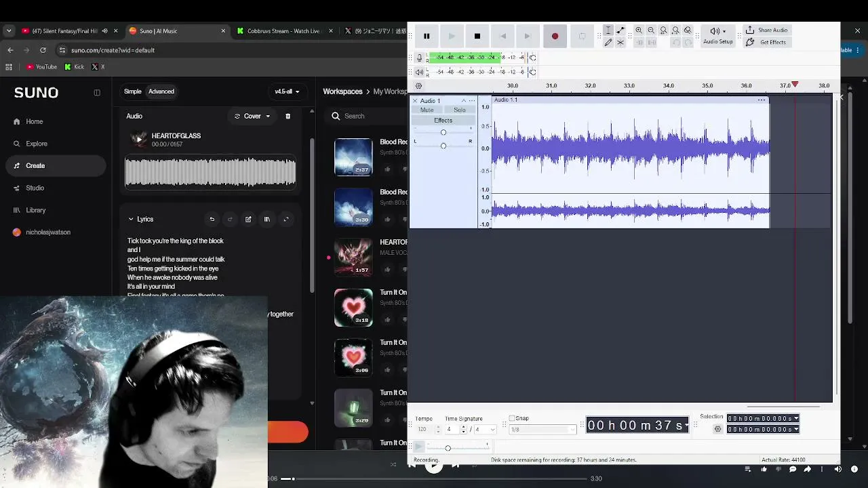This screenshot has width=868, height=488.
Task: Reload the Suno page
Action: (x=43, y=50)
